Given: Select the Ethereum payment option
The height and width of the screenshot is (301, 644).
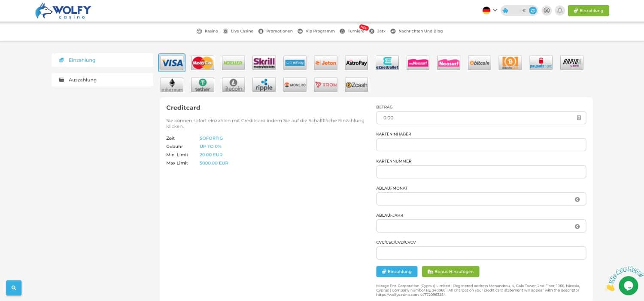Looking at the screenshot, I should [172, 85].
